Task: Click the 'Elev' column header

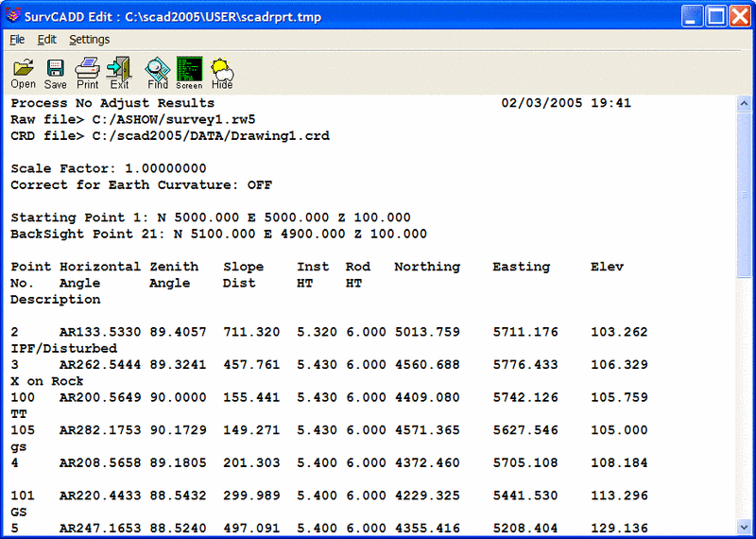Action: [x=607, y=267]
